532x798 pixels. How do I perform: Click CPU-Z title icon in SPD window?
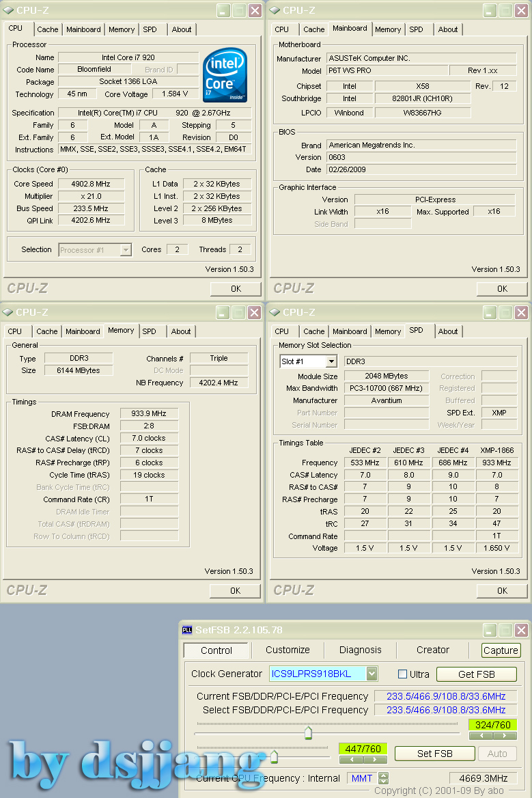[x=275, y=312]
